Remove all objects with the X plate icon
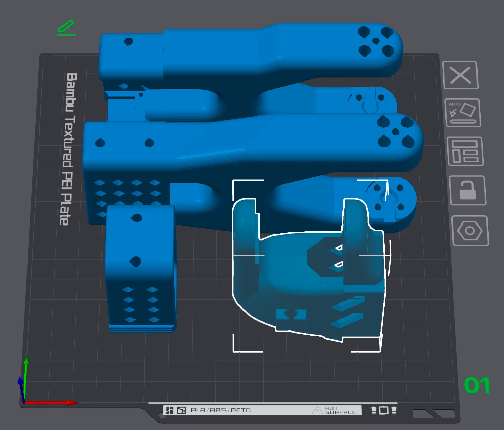The height and width of the screenshot is (430, 504). pyautogui.click(x=460, y=75)
